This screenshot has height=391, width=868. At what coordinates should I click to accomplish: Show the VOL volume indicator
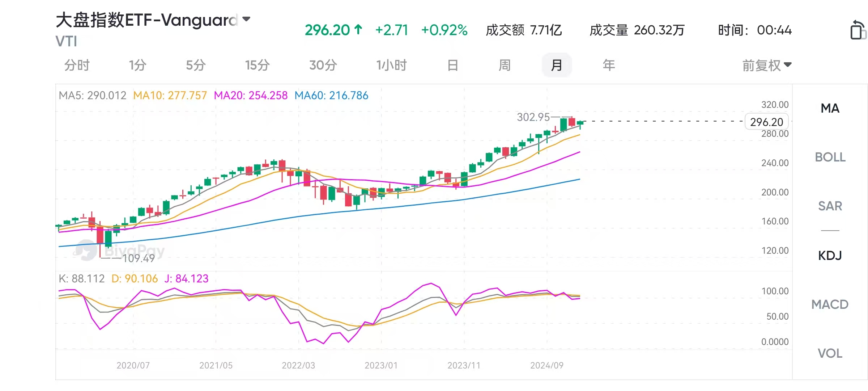pos(830,353)
